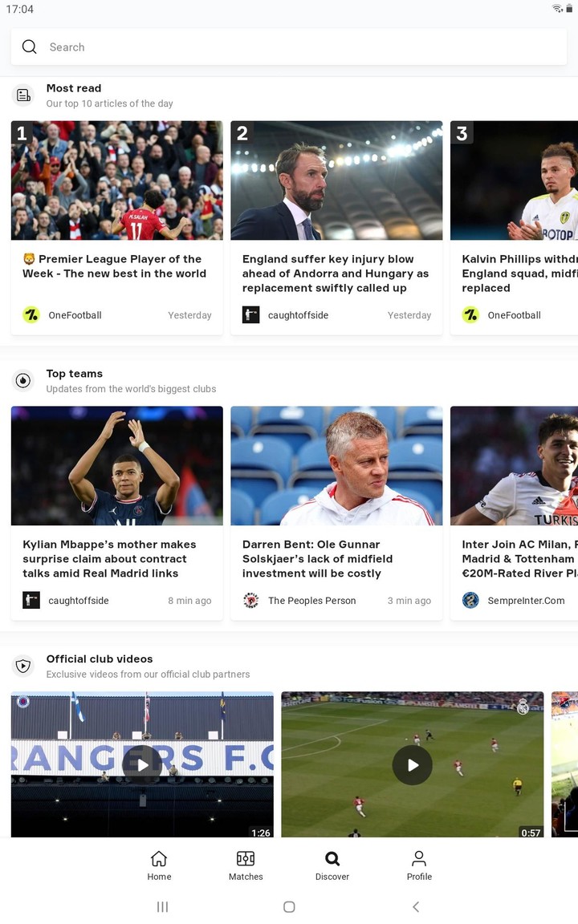Click the Search input field

coord(289,47)
